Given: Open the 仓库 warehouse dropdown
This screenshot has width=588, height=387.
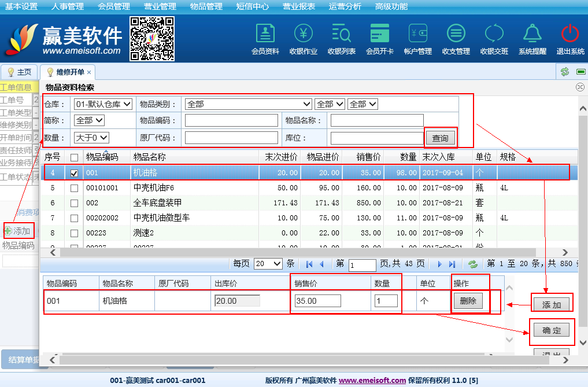Looking at the screenshot, I should tap(103, 104).
